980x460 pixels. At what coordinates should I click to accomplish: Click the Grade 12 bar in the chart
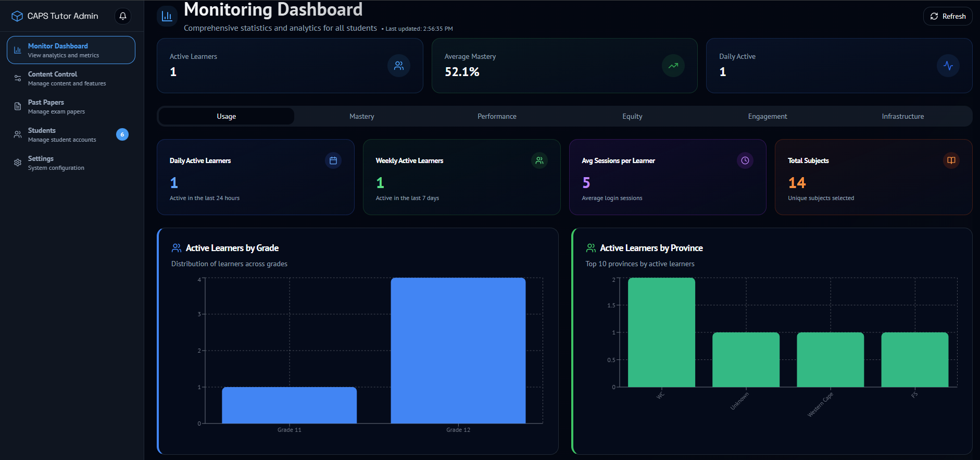[x=458, y=350]
